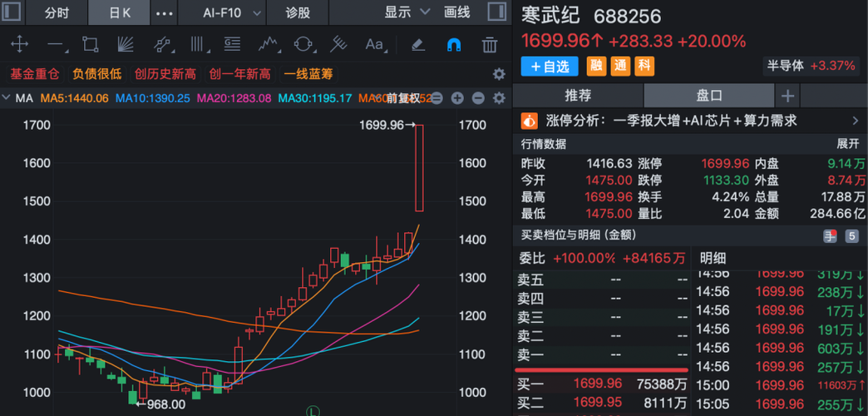Click the 968.00 low price chart label

[168, 404]
